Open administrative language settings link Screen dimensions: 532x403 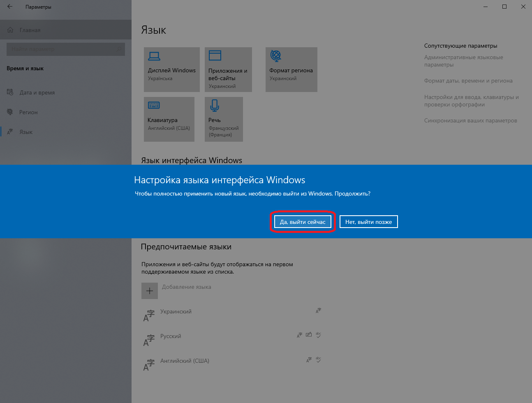coord(463,61)
